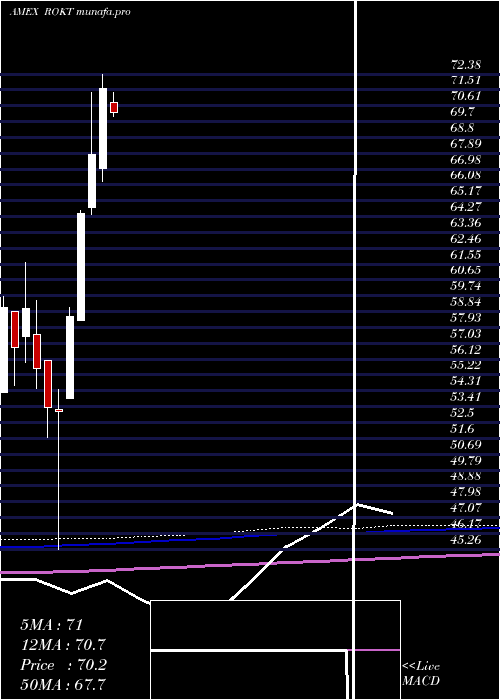Click the 50MA : 67.7 readout

(63, 684)
